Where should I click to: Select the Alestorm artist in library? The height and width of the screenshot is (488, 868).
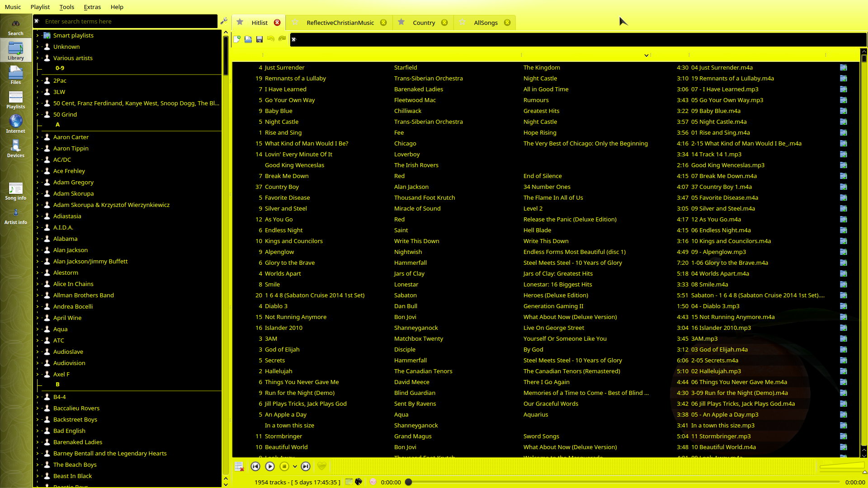[x=66, y=272]
